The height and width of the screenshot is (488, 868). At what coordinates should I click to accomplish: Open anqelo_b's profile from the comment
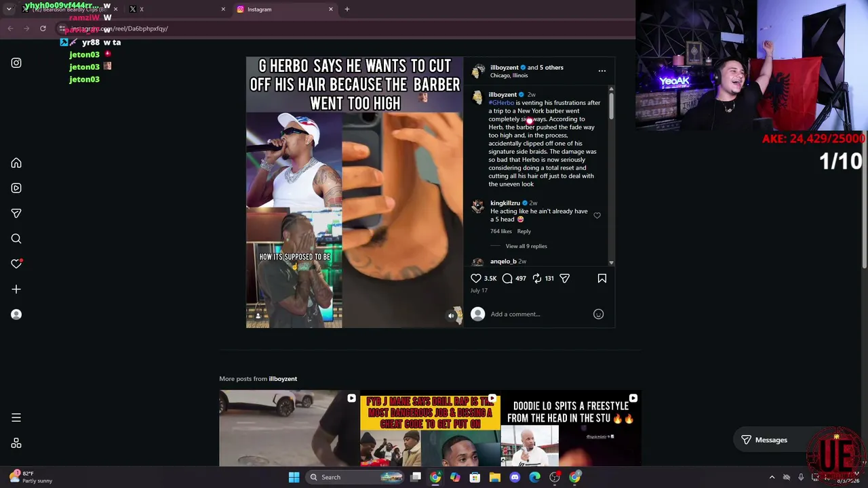pos(503,262)
